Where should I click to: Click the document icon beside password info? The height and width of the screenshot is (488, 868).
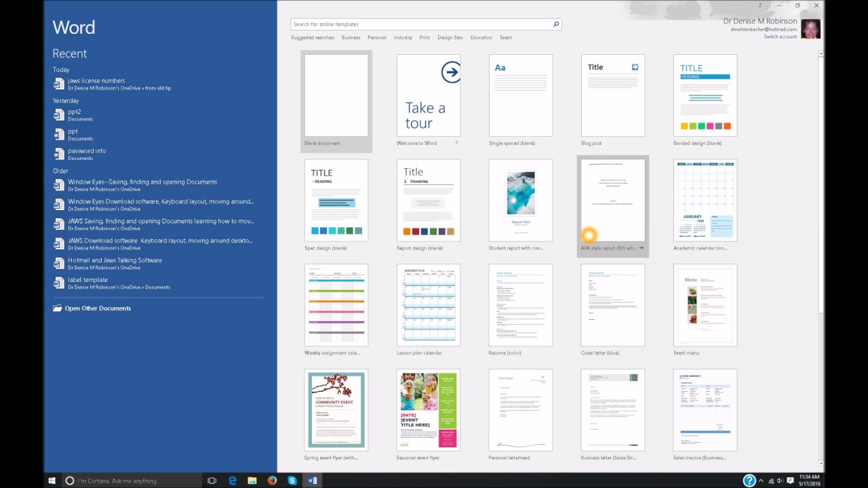(59, 155)
